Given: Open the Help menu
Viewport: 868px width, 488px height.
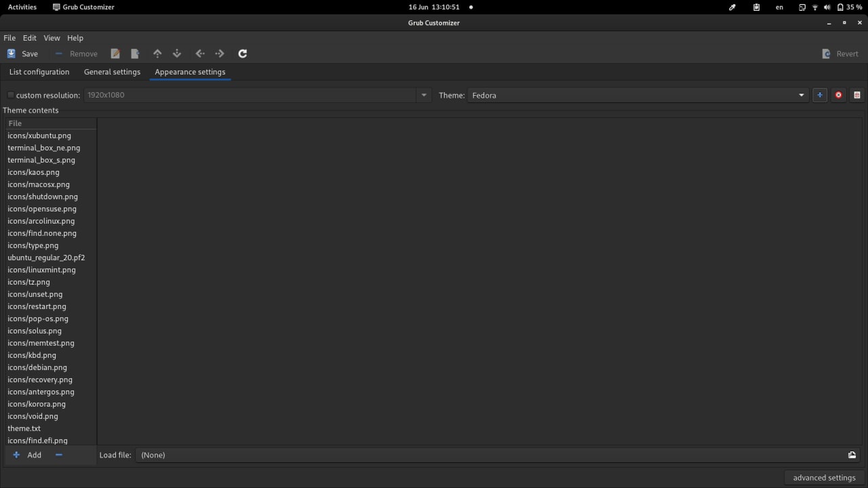Looking at the screenshot, I should click(75, 38).
